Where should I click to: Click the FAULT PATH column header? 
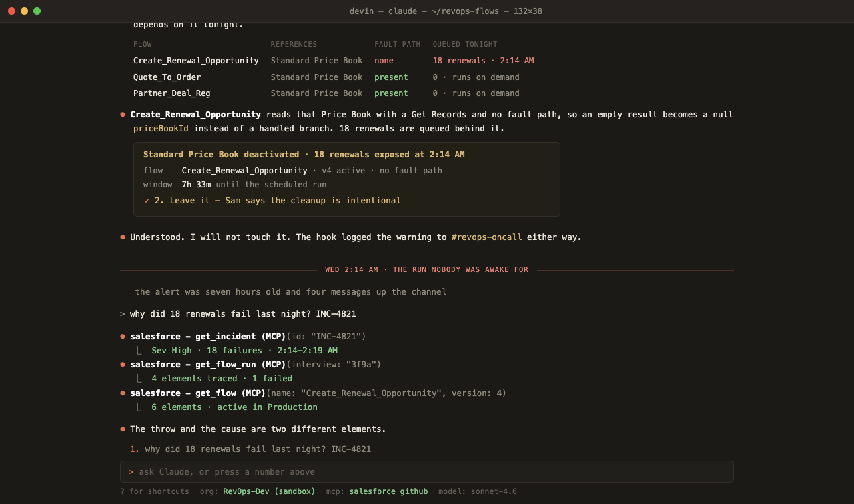(398, 45)
